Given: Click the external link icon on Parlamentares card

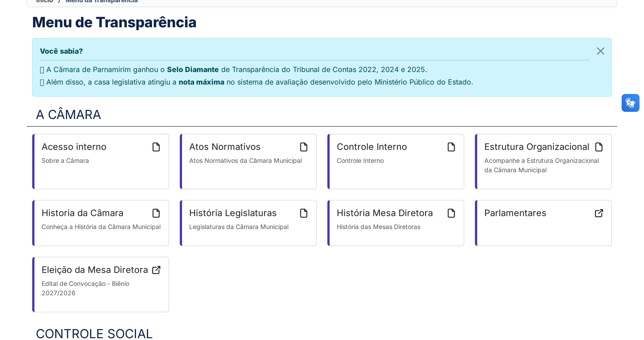Looking at the screenshot, I should [x=599, y=213].
